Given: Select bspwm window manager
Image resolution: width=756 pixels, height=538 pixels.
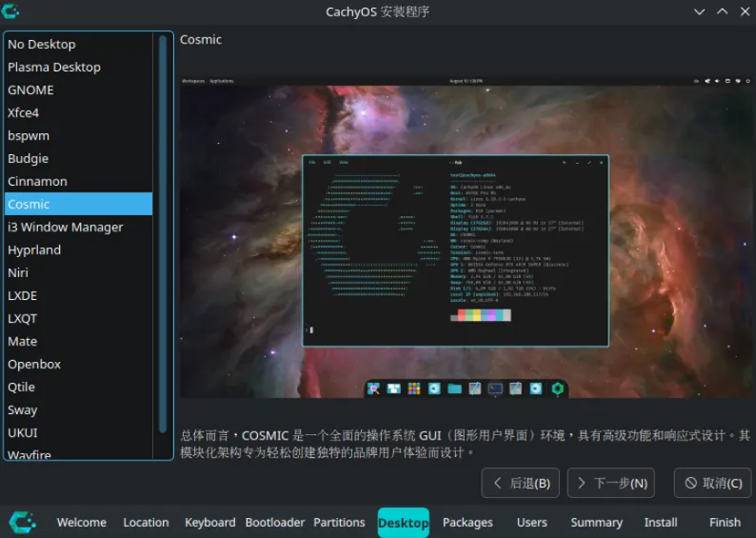Looking at the screenshot, I should pos(79,136).
